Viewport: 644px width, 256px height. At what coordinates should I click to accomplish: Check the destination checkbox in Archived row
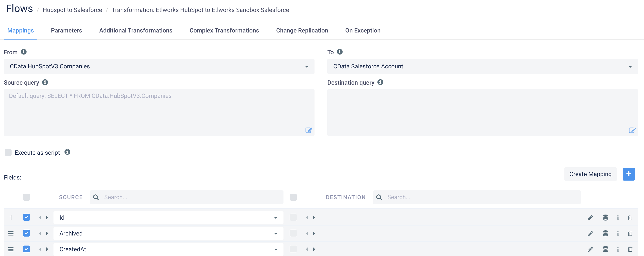[x=293, y=233]
